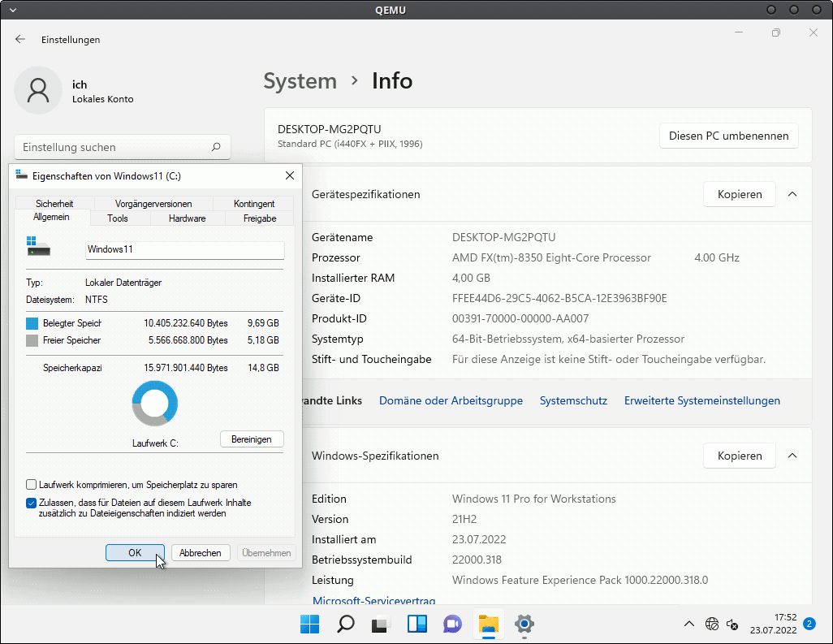Open the Windows Start menu
The width and height of the screenshot is (833, 644).
tap(309, 624)
